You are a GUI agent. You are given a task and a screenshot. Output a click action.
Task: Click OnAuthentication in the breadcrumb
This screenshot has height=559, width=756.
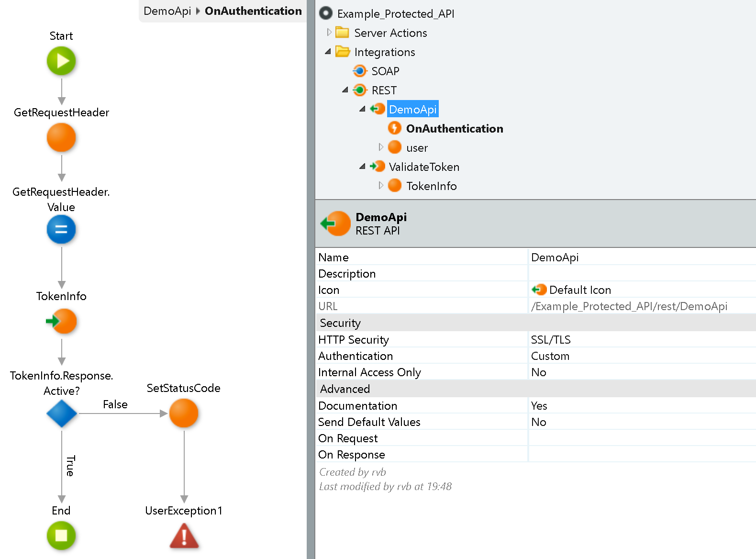tap(253, 11)
